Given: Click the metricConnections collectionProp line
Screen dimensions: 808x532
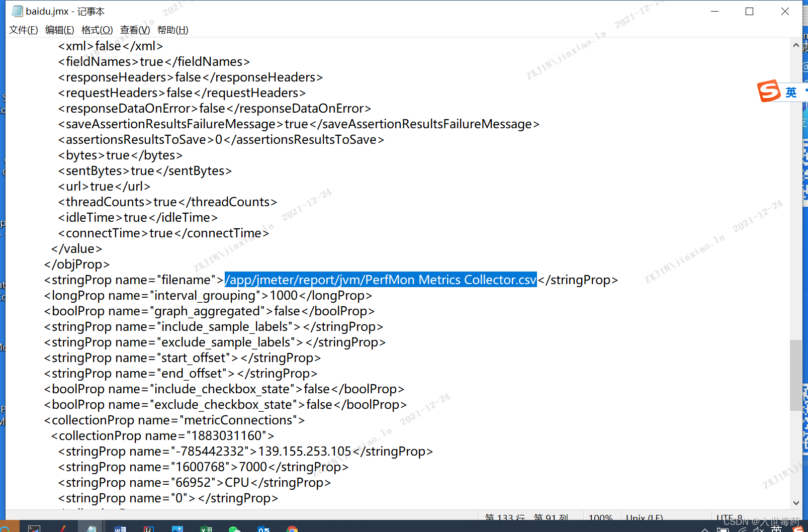Looking at the screenshot, I should (174, 420).
